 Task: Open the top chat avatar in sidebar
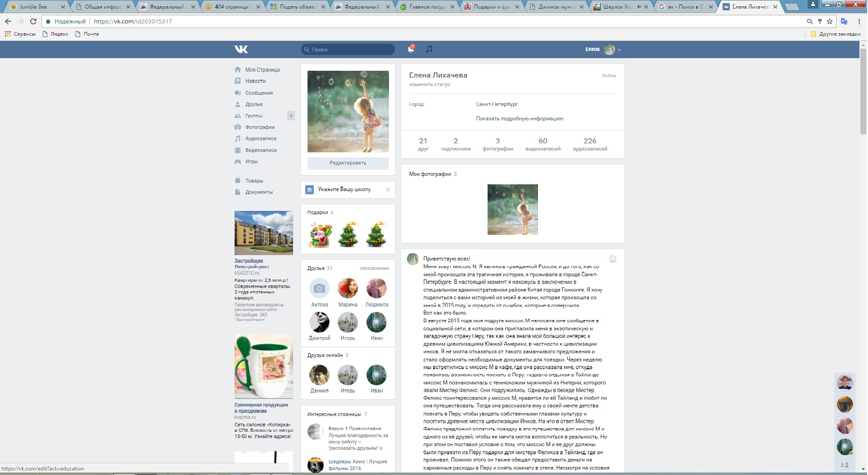tap(845, 383)
